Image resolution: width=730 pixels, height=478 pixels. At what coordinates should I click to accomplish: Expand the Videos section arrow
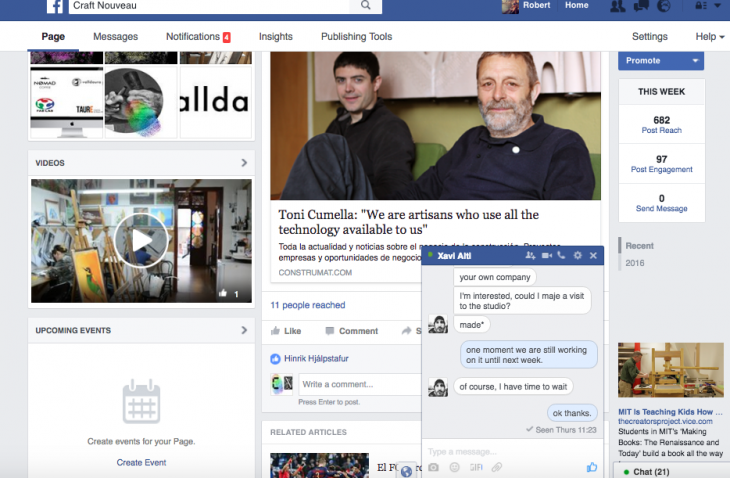point(244,162)
